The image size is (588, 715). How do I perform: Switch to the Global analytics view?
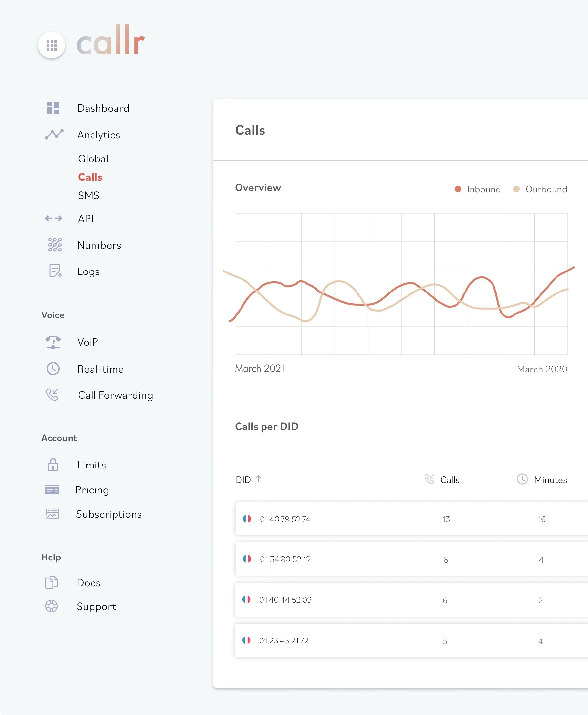[x=93, y=158]
